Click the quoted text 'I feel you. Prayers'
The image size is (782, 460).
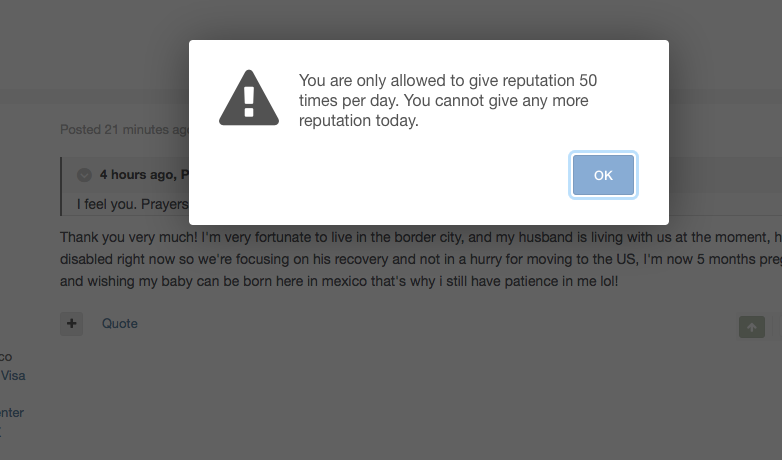point(133,205)
